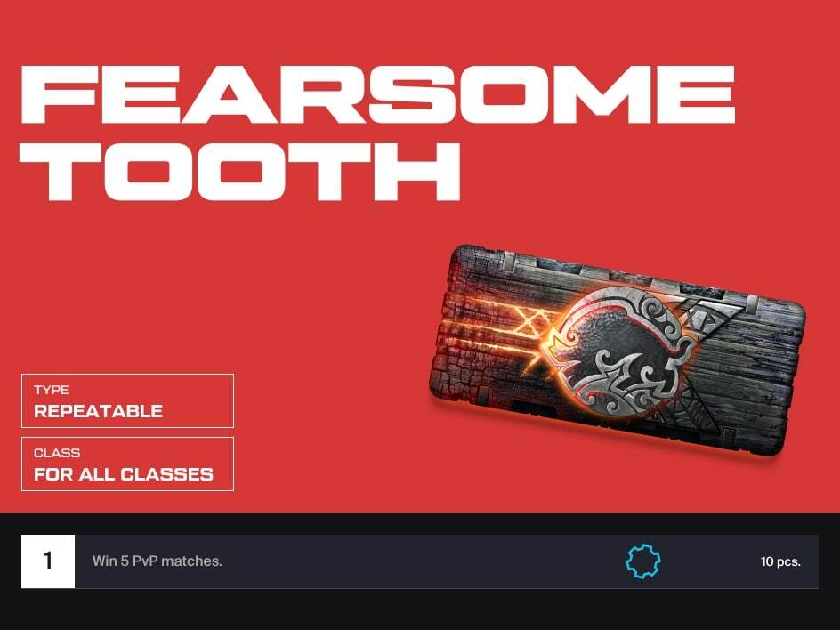The image size is (840, 630).
Task: Click the FOR ALL CLASSES text
Action: tap(123, 474)
